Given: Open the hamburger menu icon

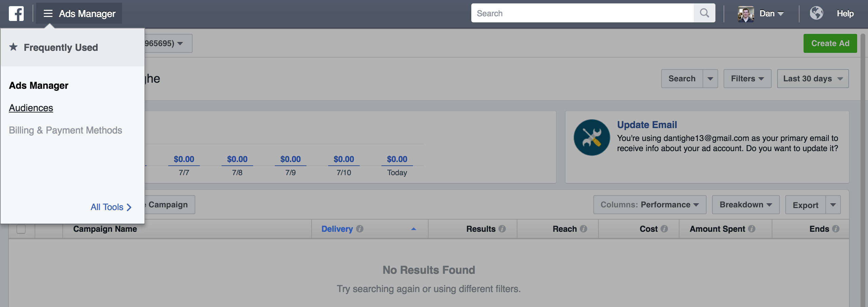Looking at the screenshot, I should pos(48,14).
